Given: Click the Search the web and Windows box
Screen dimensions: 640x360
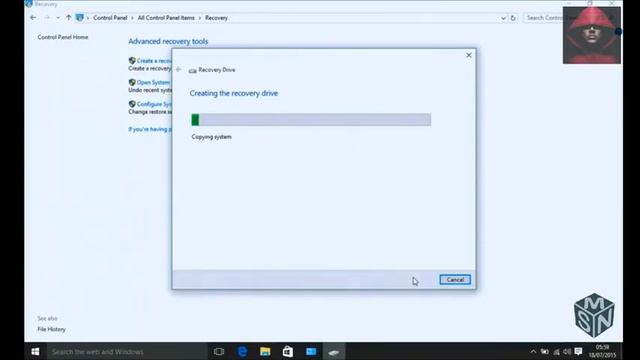Looking at the screenshot, I should click(127, 351).
